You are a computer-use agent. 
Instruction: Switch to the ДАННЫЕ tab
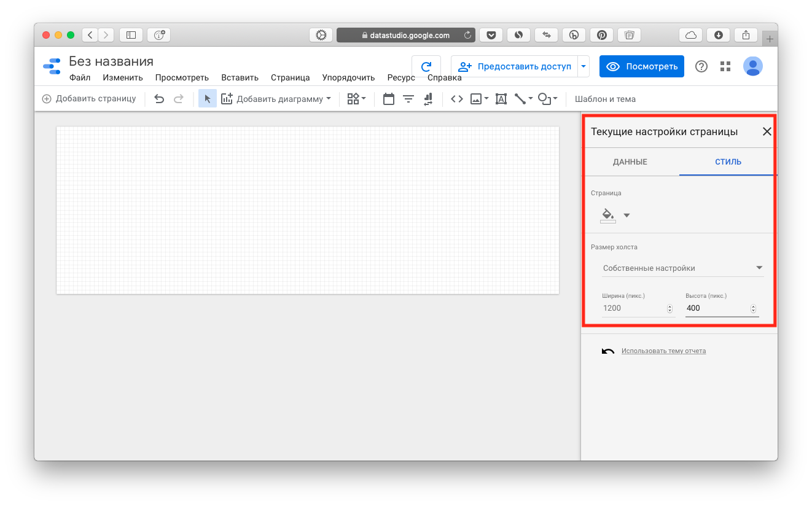(x=630, y=162)
